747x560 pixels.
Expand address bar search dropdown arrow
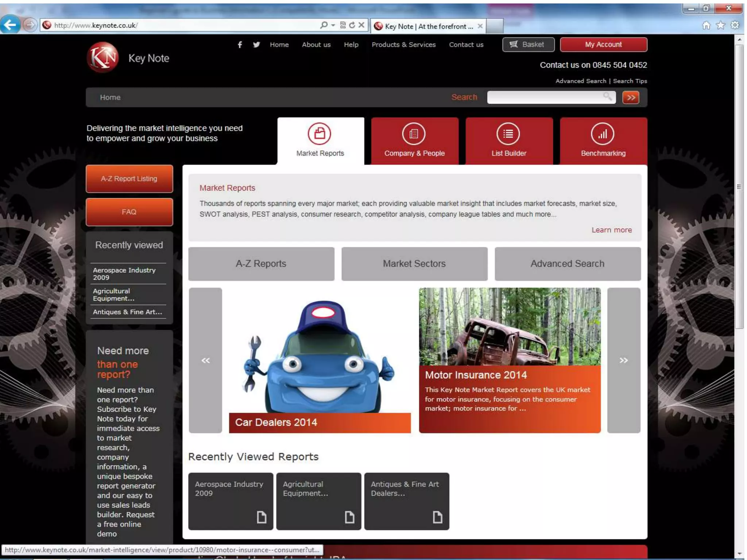point(333,25)
